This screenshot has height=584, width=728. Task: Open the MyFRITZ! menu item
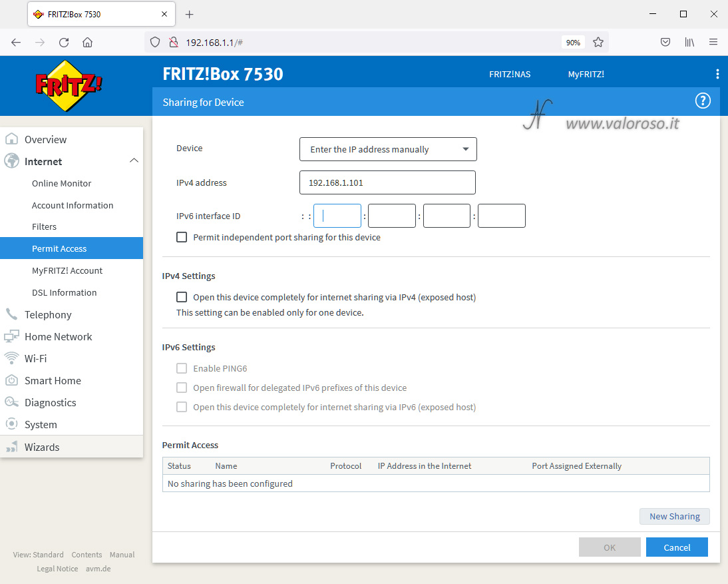click(586, 74)
